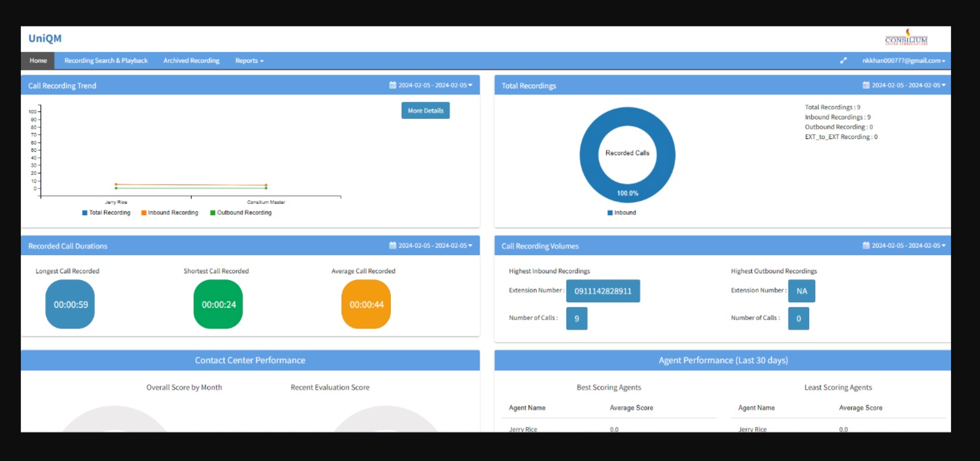
Task: Click the 100.0% label on donut chart
Action: pos(627,193)
